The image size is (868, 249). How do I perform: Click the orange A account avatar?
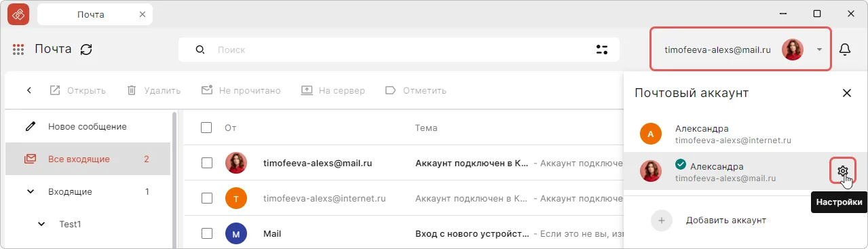651,134
